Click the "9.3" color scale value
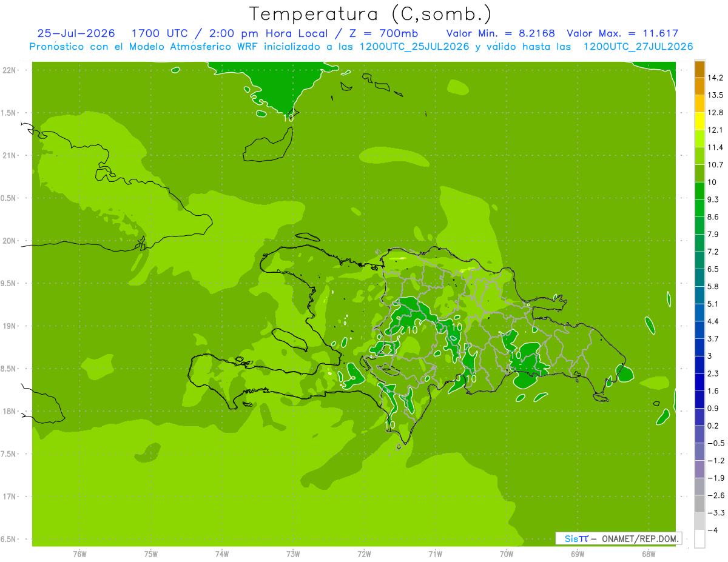This screenshot has width=728, height=562. (x=714, y=199)
